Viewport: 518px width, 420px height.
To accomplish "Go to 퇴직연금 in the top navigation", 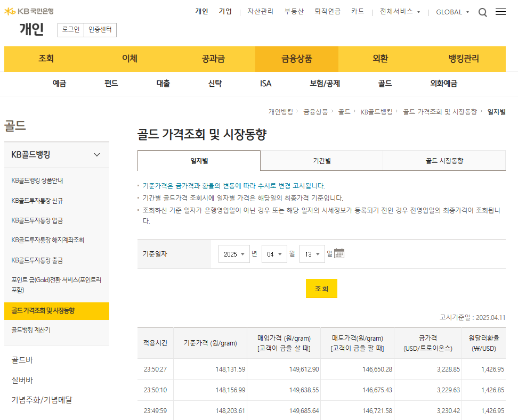I will (327, 12).
